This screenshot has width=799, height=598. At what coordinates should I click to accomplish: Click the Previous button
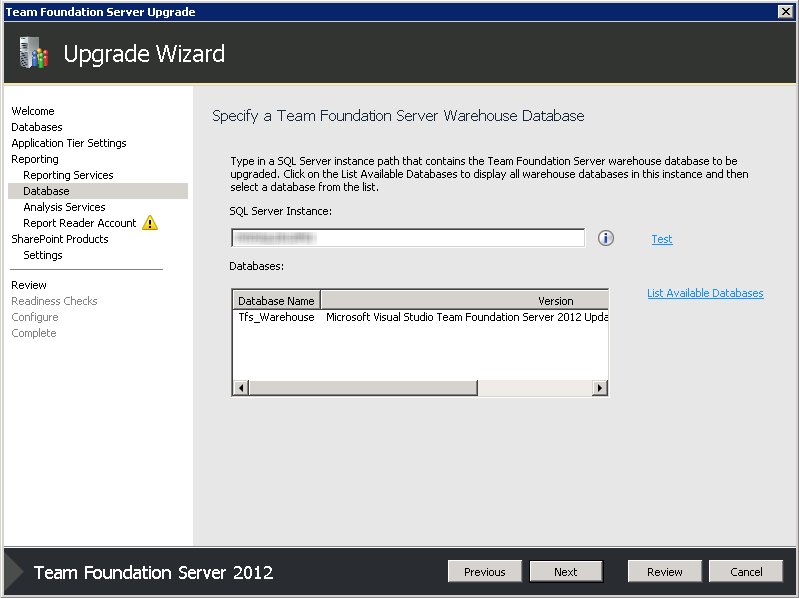pos(485,572)
